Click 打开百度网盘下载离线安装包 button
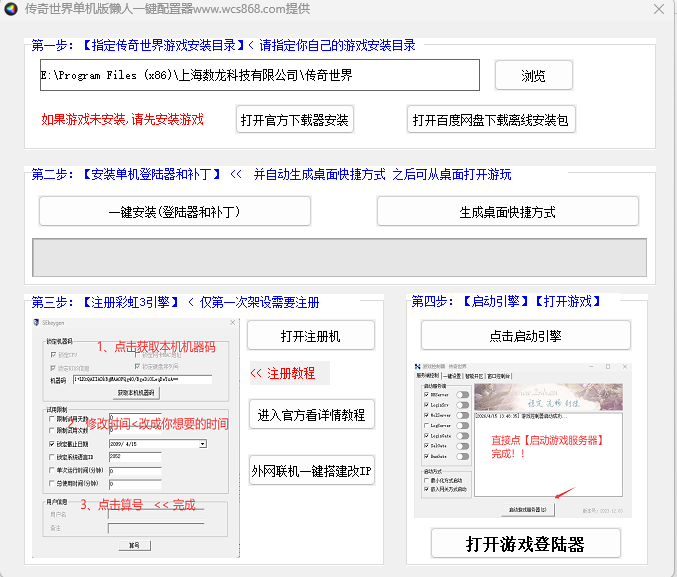Screen dimensions: 677x577 (491, 120)
